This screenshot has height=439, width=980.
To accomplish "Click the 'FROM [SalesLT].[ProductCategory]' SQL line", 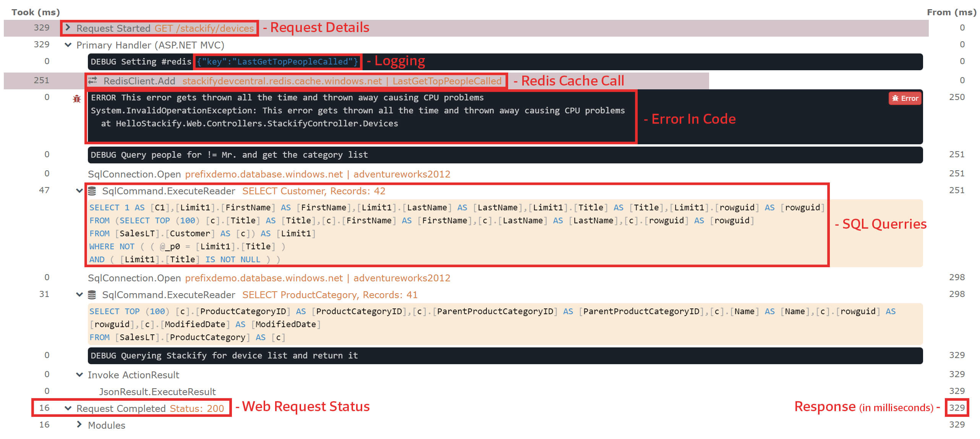I will click(187, 337).
